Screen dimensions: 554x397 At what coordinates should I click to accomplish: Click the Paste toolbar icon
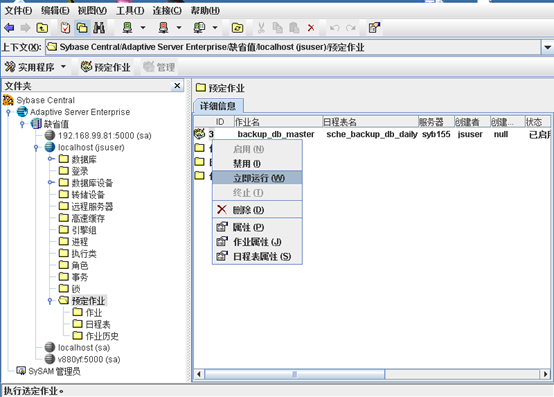point(294,28)
